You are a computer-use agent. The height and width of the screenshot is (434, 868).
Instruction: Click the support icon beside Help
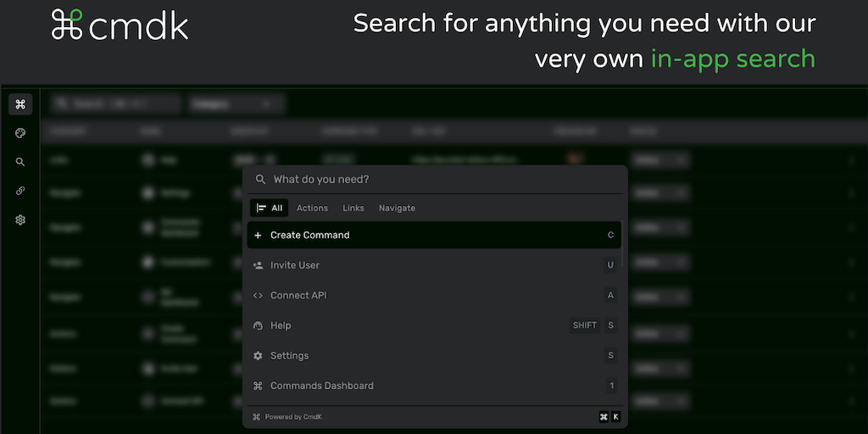(x=258, y=325)
